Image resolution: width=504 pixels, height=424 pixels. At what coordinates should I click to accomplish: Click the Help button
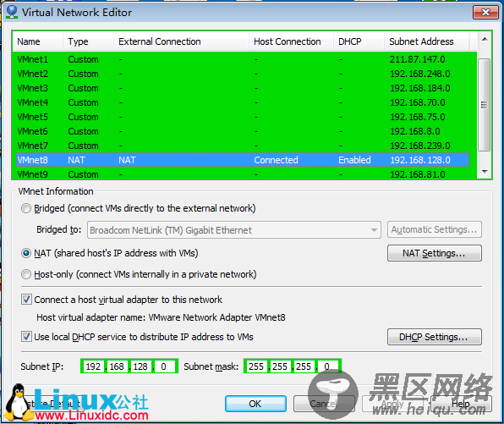coord(461,404)
